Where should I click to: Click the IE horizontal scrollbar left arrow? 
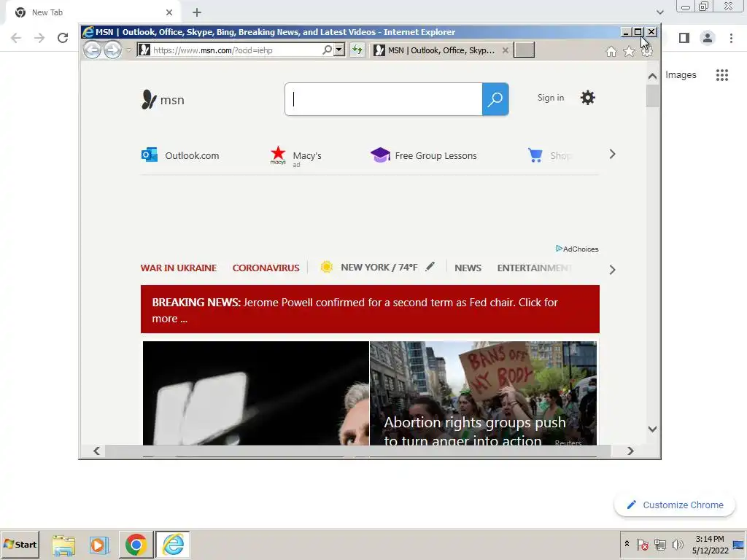pyautogui.click(x=97, y=451)
